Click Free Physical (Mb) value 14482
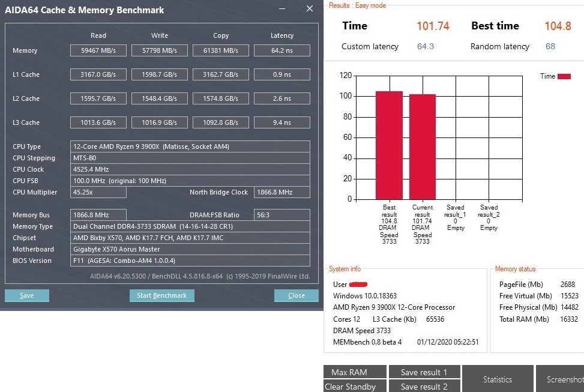The height and width of the screenshot is (392, 584). pyautogui.click(x=570, y=307)
